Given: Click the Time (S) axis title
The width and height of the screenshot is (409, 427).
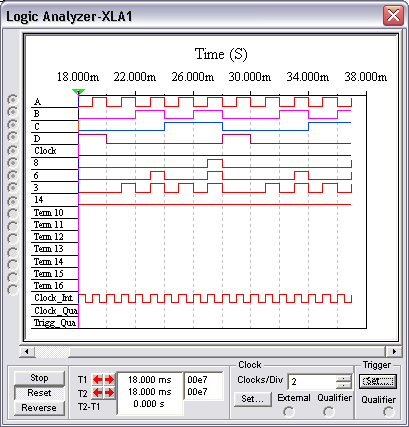Looking at the screenshot, I should 221,54.
